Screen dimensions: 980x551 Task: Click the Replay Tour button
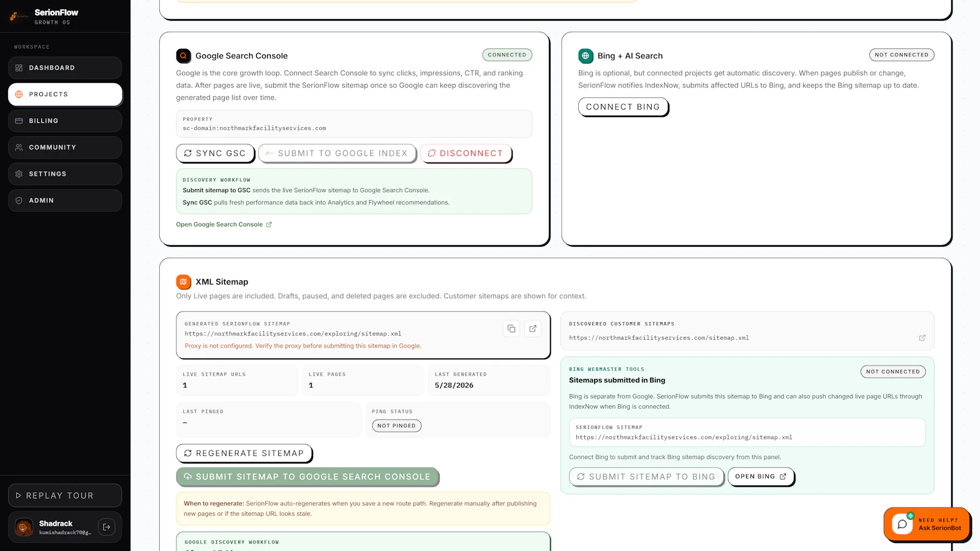(x=65, y=495)
